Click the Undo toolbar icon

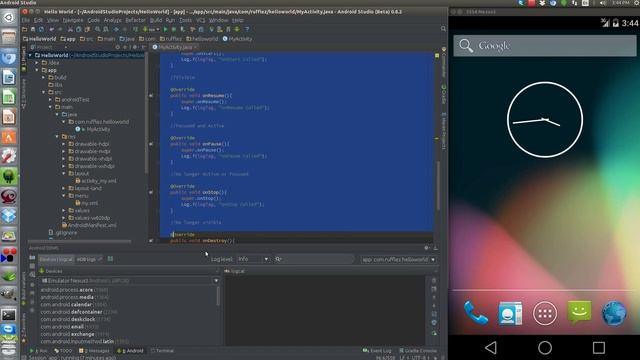tap(51, 29)
